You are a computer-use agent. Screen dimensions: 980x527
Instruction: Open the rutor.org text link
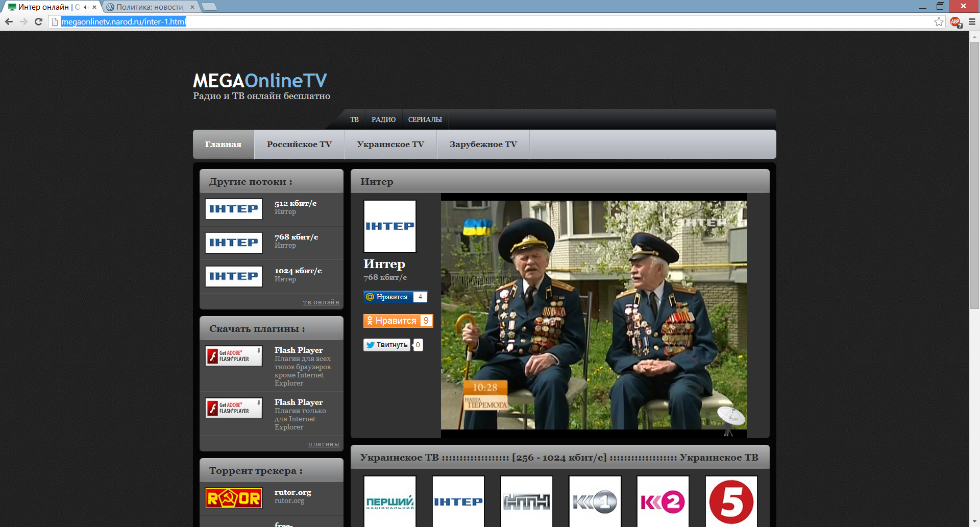tap(292, 492)
